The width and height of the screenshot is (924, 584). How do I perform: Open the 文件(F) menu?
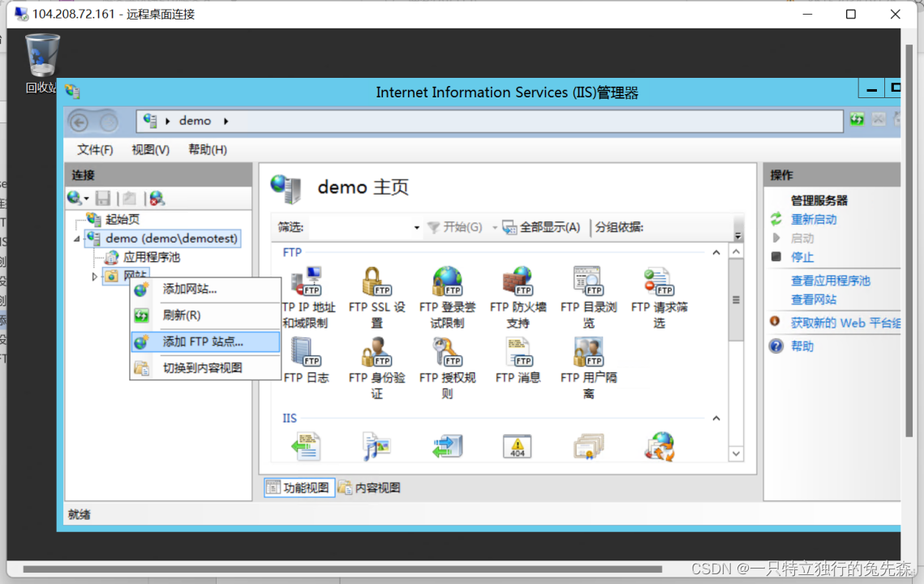click(95, 150)
